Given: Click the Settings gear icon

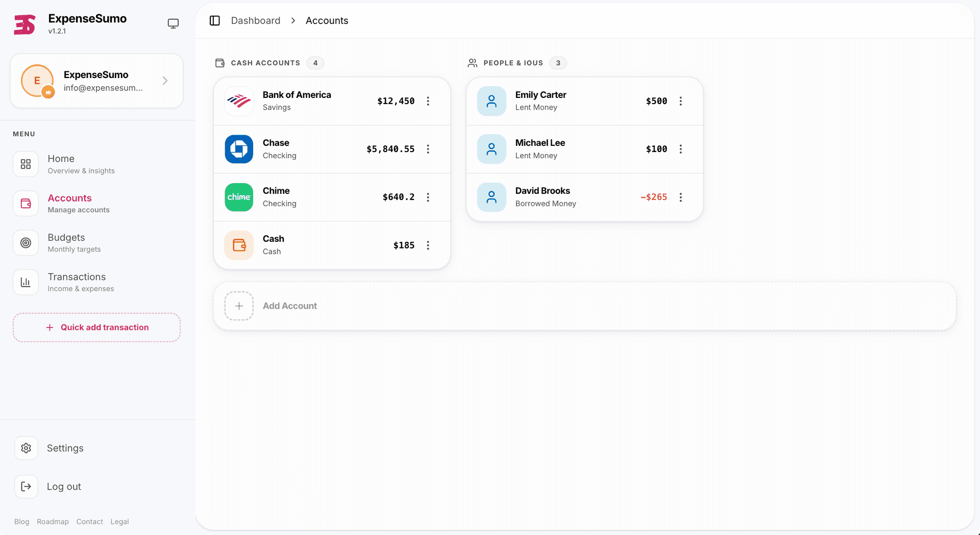Looking at the screenshot, I should (x=26, y=448).
